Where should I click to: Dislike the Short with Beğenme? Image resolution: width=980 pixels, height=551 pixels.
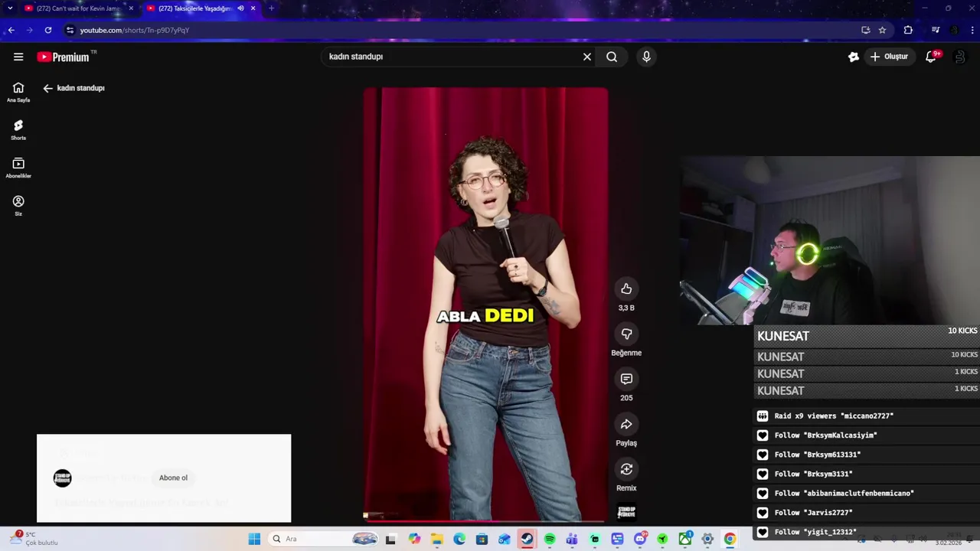(x=626, y=334)
